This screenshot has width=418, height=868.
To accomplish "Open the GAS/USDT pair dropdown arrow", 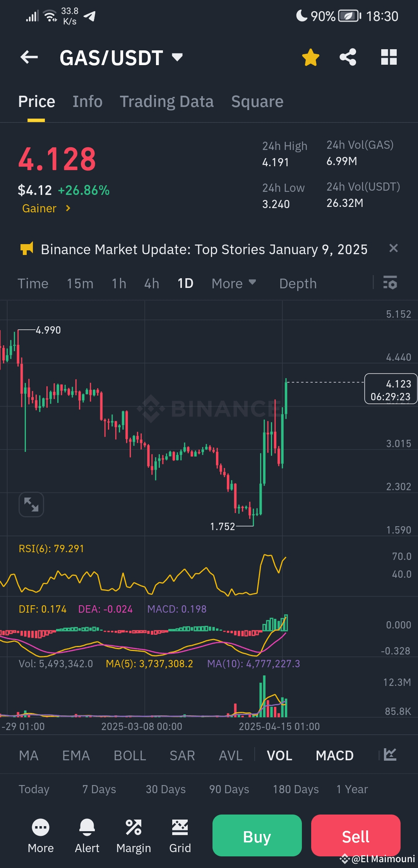I will point(177,57).
